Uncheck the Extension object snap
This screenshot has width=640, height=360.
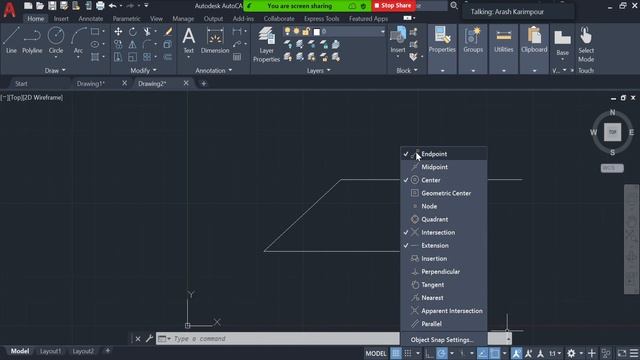[444, 245]
